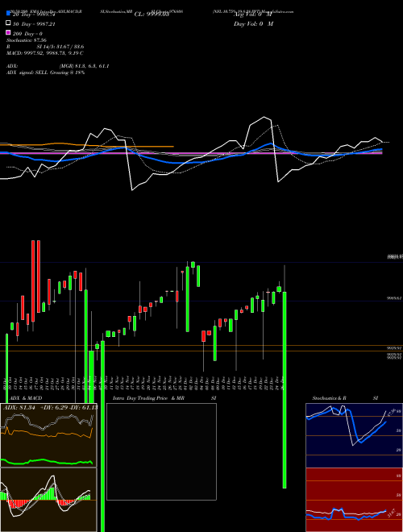Click the (MGR) 81.3, 6.3, 61.1 ADX values
This screenshot has width=403, height=532.
[84, 66]
